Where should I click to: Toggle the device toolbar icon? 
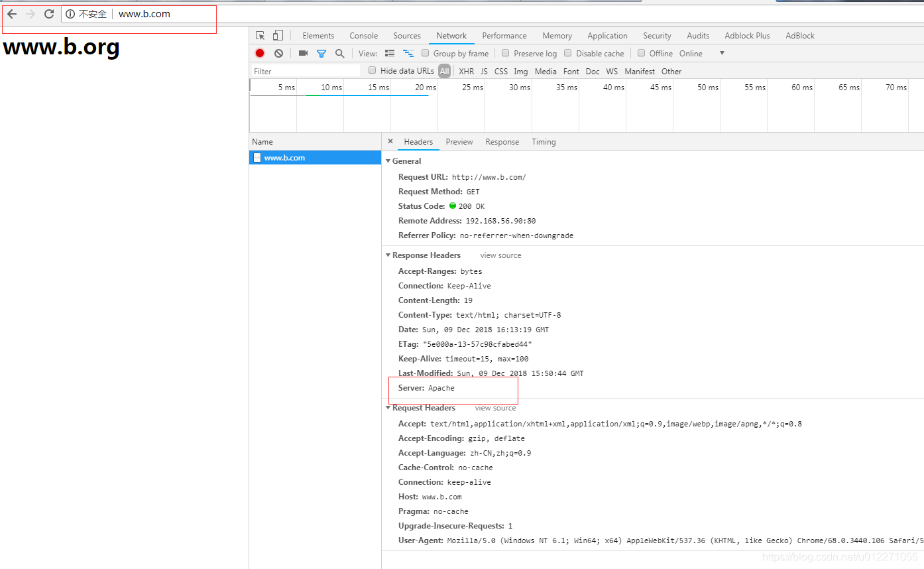pos(278,36)
